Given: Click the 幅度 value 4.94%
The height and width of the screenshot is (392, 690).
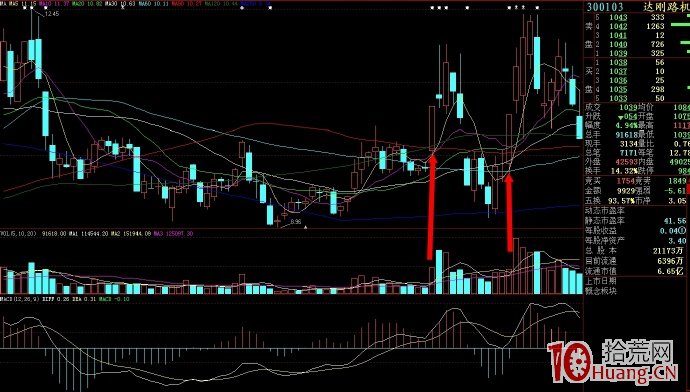Looking at the screenshot, I should click(x=626, y=125).
